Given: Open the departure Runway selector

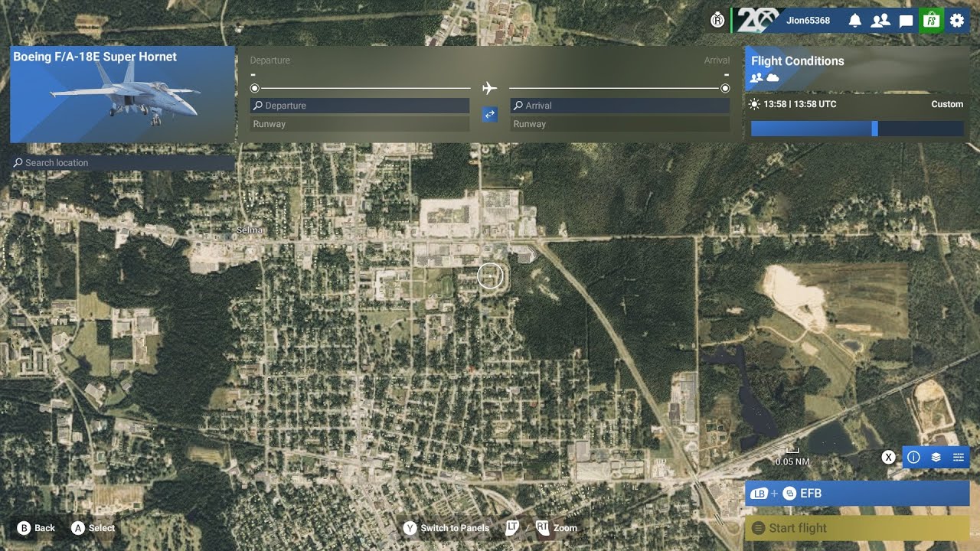Looking at the screenshot, I should [360, 124].
